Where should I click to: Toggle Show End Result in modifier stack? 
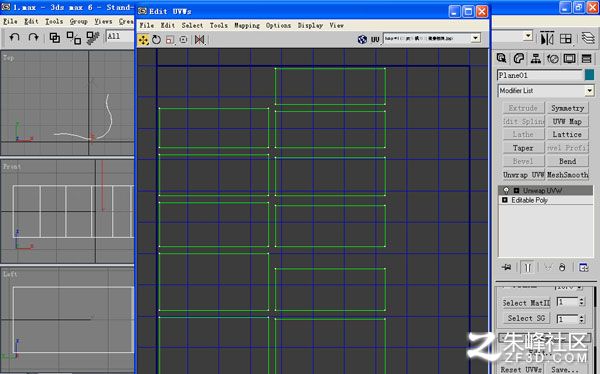point(528,267)
